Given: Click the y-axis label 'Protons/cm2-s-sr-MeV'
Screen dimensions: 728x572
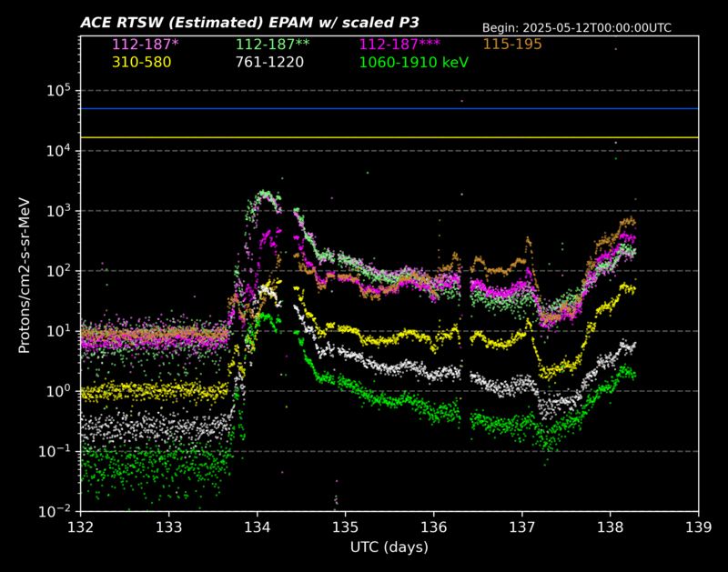Looking at the screenshot, I should (x=25, y=276).
